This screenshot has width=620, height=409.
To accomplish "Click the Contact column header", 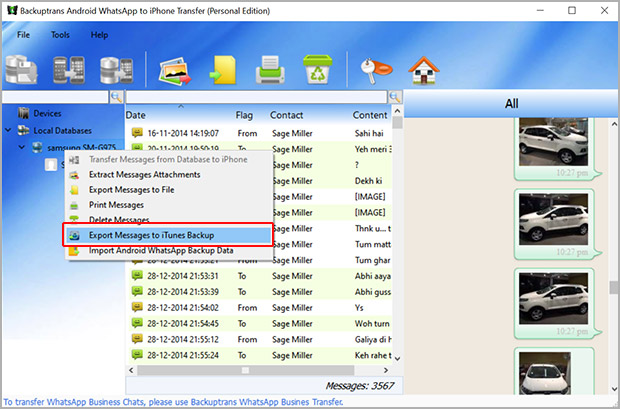I will 286,115.
